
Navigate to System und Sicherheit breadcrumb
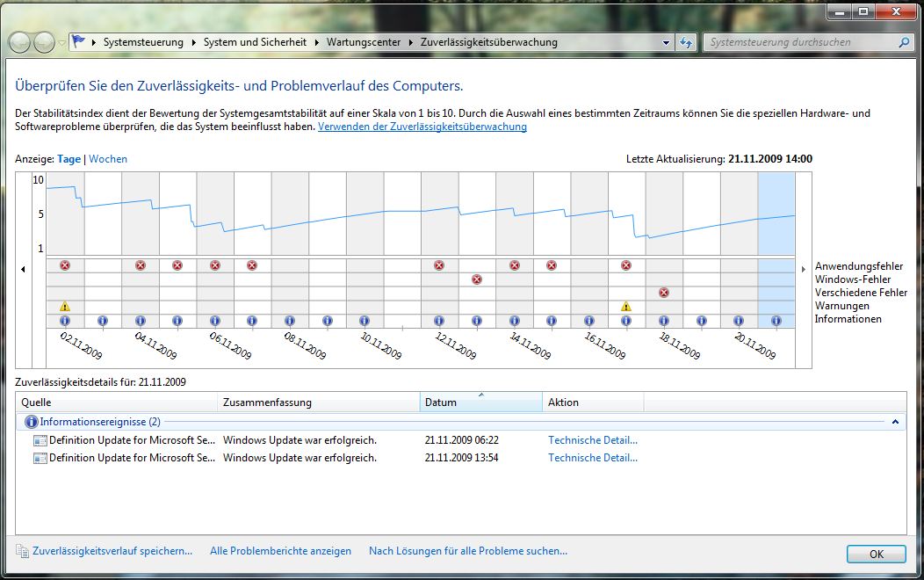point(255,42)
